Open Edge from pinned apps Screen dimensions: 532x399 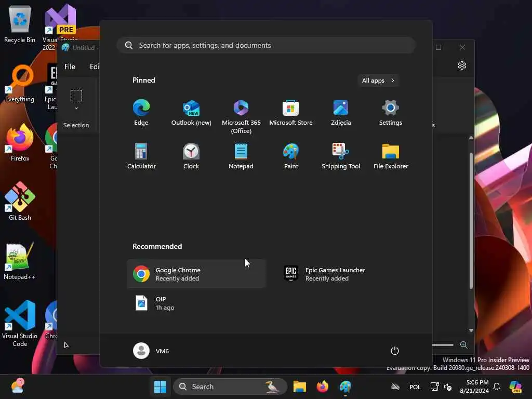pos(141,113)
